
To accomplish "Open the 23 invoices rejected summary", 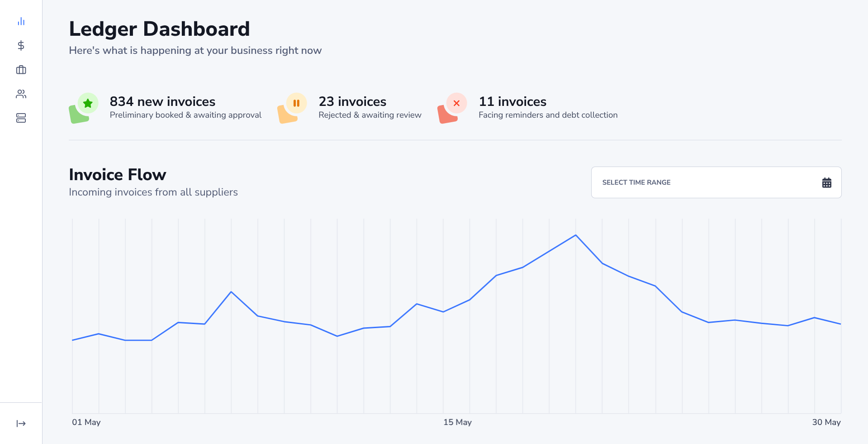I will tap(352, 102).
